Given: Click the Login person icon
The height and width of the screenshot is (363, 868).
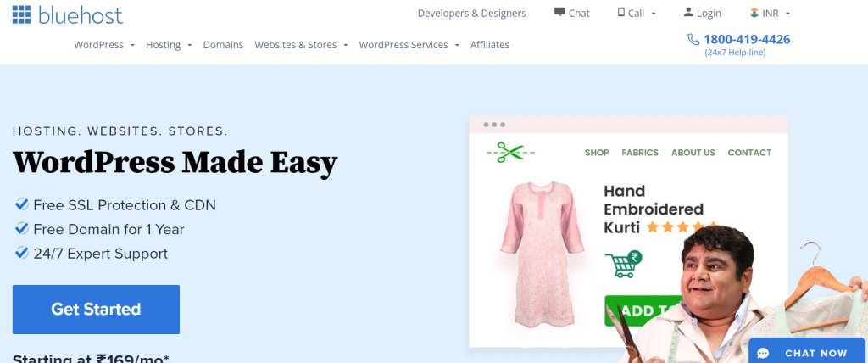Looking at the screenshot, I should tap(687, 13).
